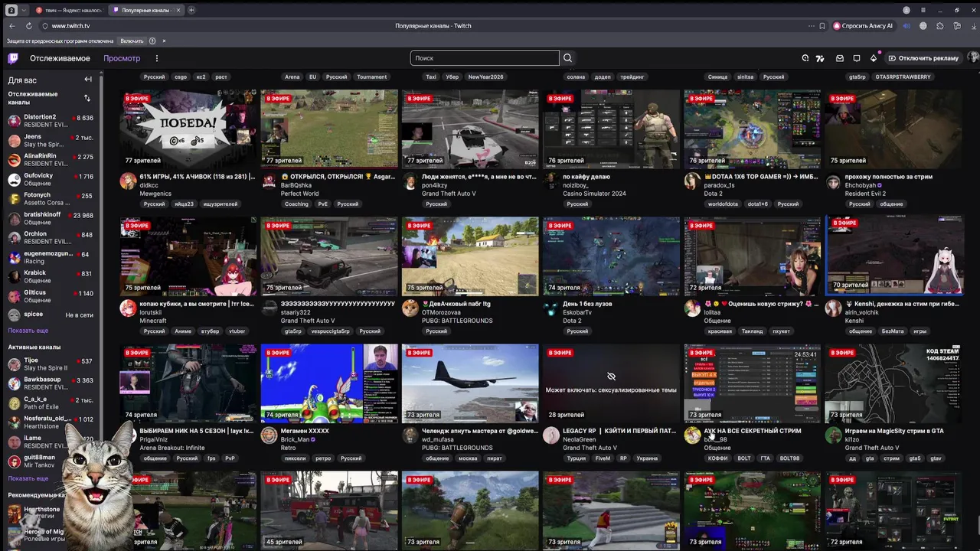
Task: Click the browser tab sound speaker icon
Action: (906, 26)
